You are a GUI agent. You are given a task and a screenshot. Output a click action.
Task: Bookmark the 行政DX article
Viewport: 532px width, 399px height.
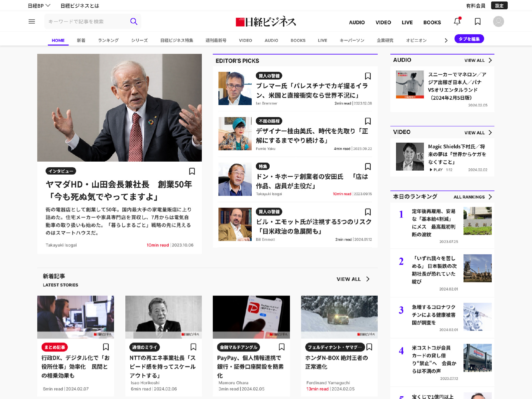(x=106, y=347)
